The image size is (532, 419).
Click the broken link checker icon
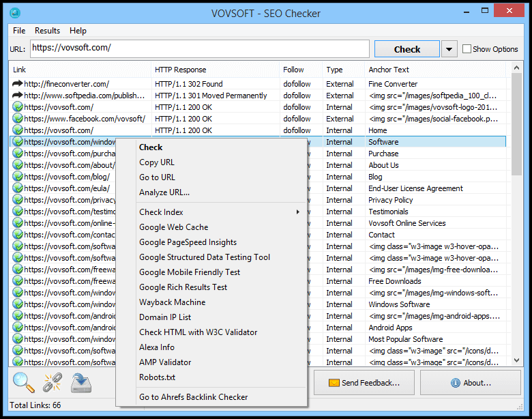click(x=53, y=383)
